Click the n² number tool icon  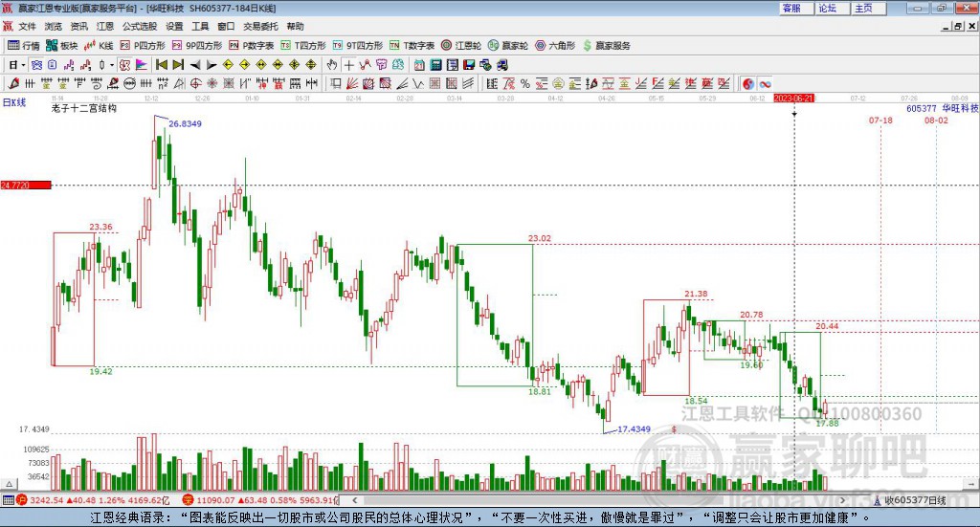point(163,83)
